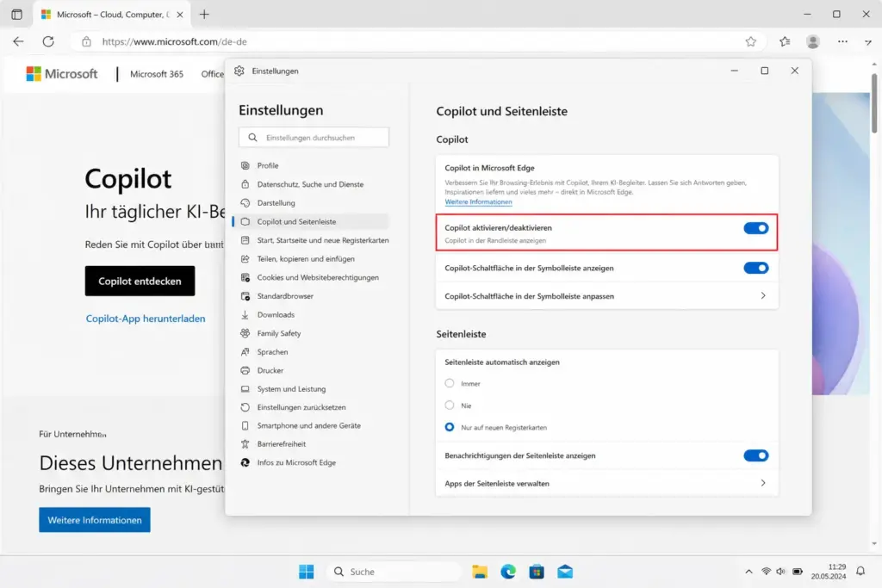Add this page to favorites with the star icon
The image size is (882, 588).
[x=751, y=41]
